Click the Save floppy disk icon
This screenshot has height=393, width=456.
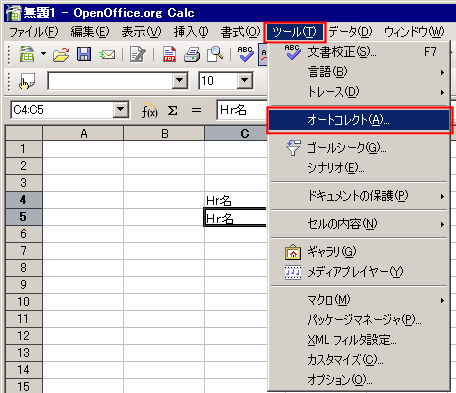click(84, 54)
